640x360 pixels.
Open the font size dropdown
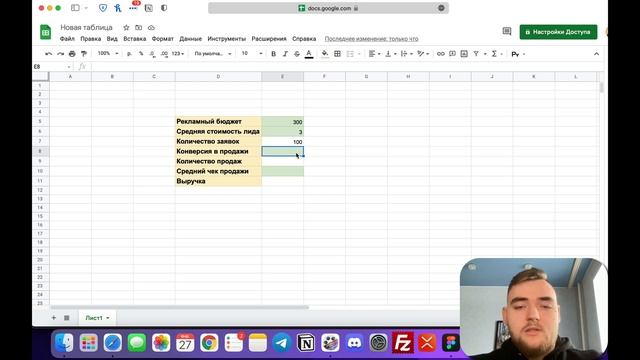click(252, 53)
